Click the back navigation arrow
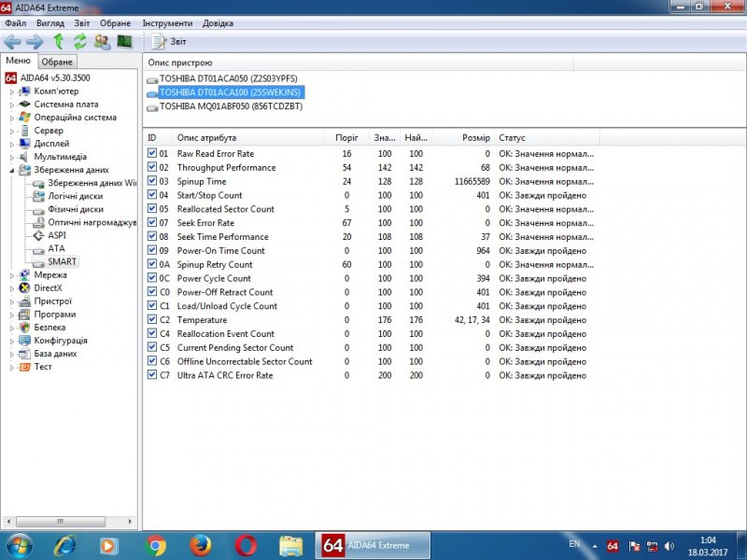747x560 pixels. pos(12,41)
